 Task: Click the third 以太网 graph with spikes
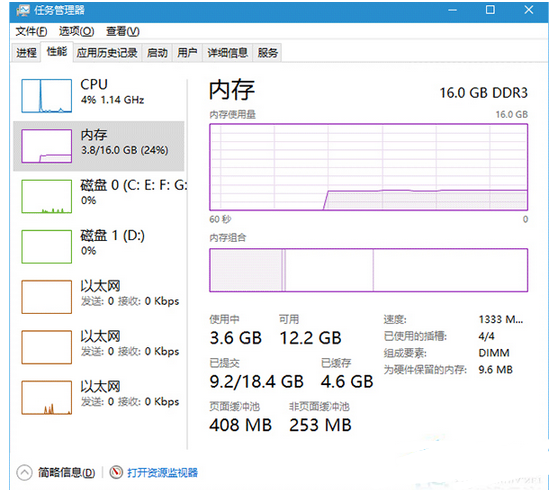coord(46,397)
